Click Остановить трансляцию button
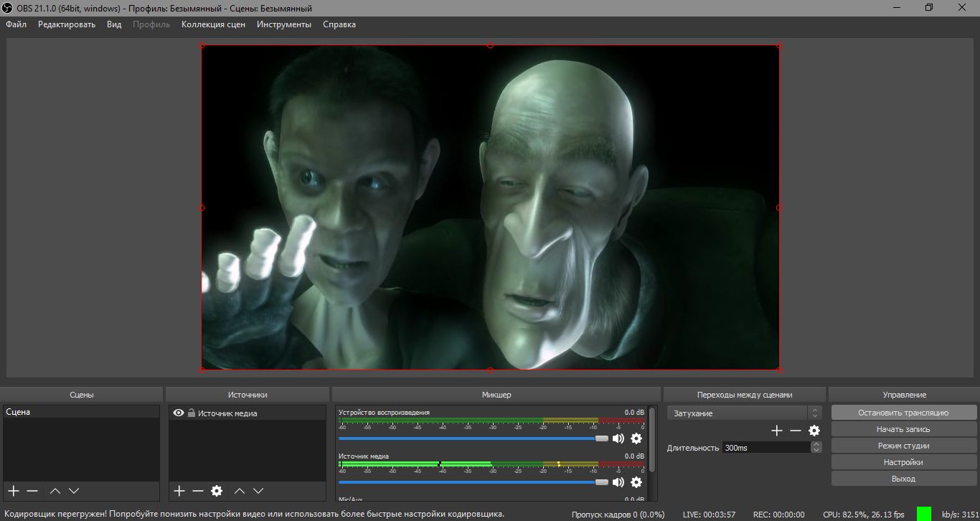 903,413
